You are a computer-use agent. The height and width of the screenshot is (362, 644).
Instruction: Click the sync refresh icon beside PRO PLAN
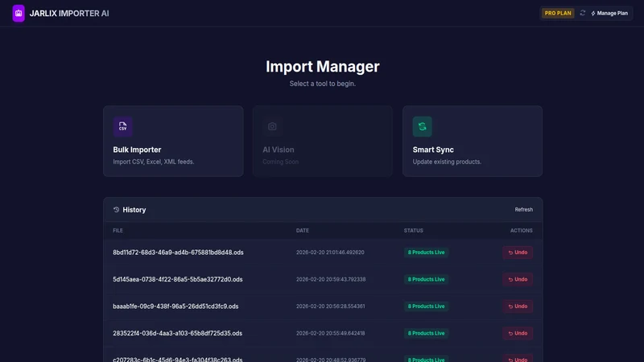(582, 13)
